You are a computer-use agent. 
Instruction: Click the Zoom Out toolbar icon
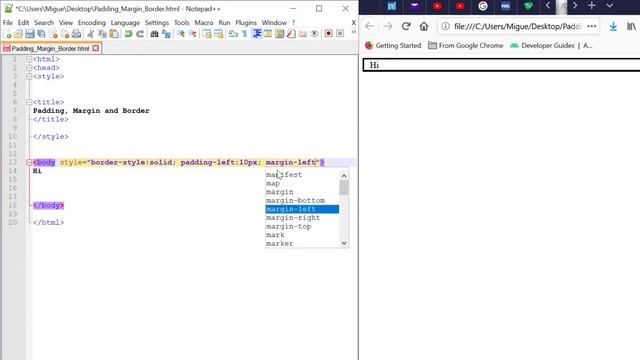(x=192, y=34)
